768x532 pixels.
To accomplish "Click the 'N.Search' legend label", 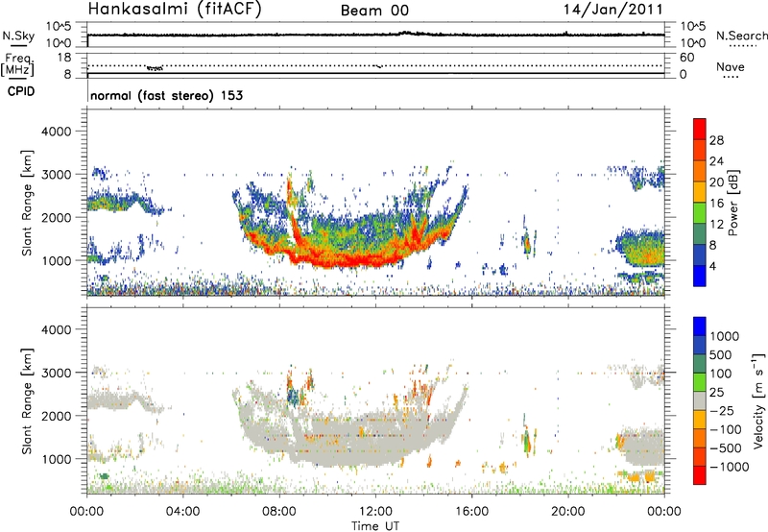I will [741, 36].
